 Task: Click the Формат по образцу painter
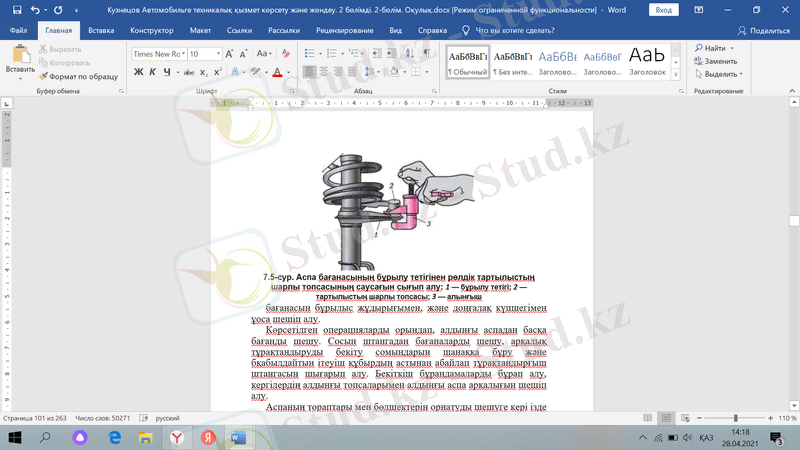76,75
